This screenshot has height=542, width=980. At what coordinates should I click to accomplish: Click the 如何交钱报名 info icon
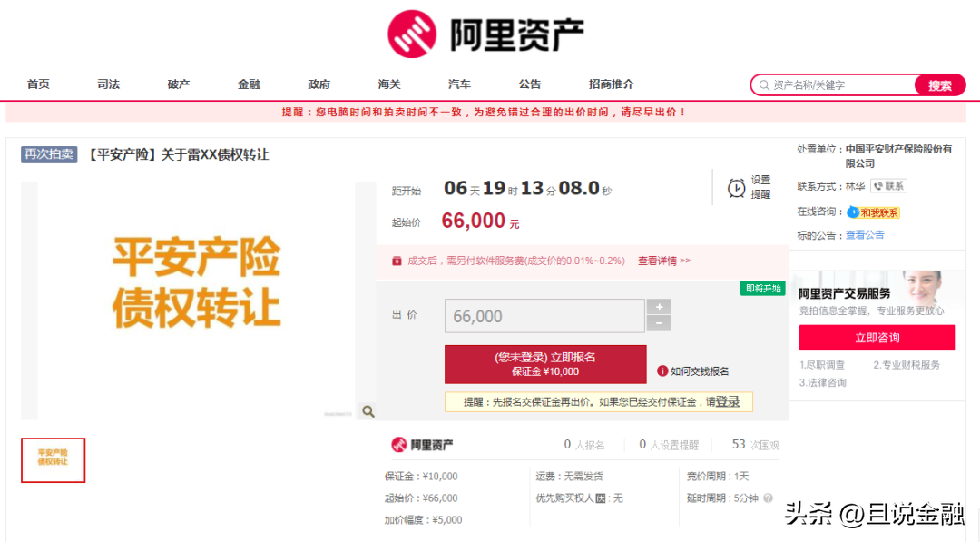point(661,370)
